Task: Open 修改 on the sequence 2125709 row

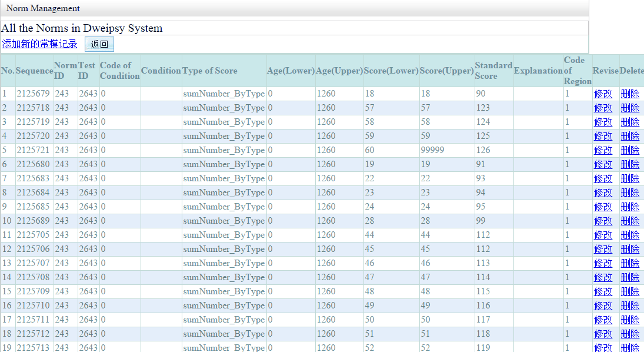Action: [603, 291]
